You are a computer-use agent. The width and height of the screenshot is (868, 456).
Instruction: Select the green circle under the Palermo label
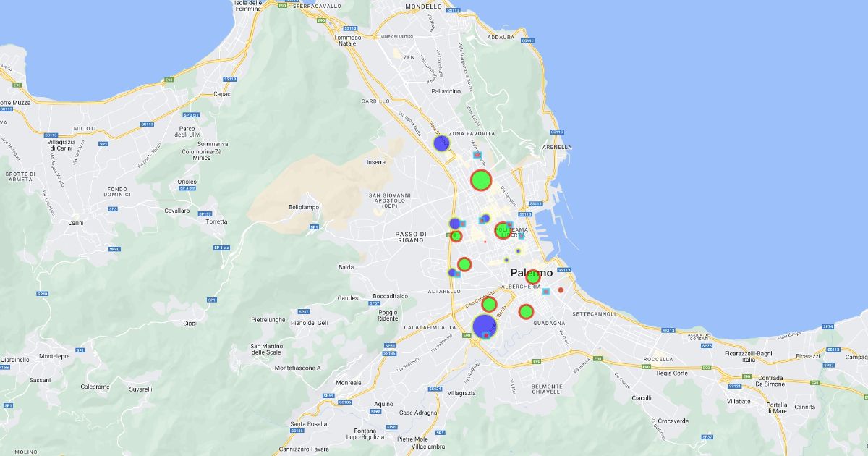(532, 278)
